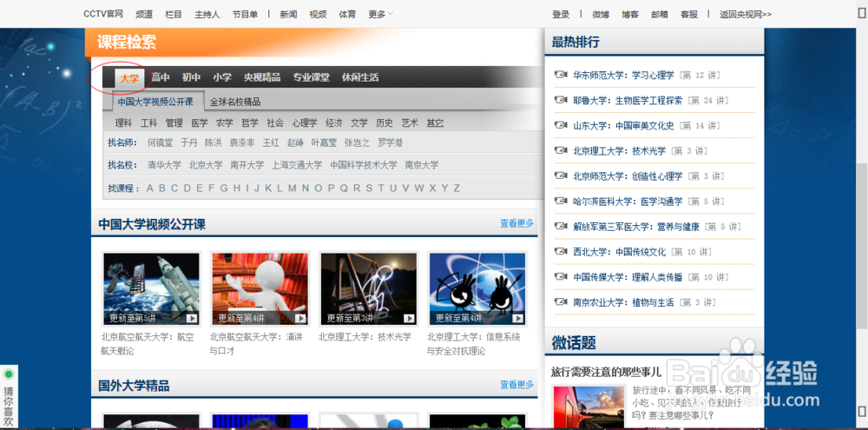Expand the 更多 dropdown in top navigation
Viewport: 868px width, 430px height.
pyautogui.click(x=381, y=15)
